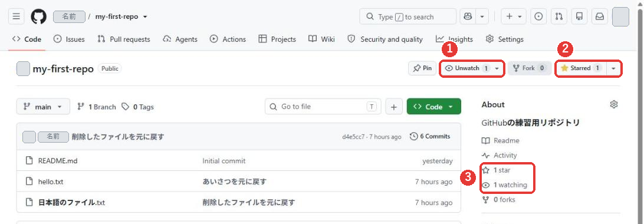Click the 名前 owner breadcrumb
This screenshot has width=644, height=224.
69,17
